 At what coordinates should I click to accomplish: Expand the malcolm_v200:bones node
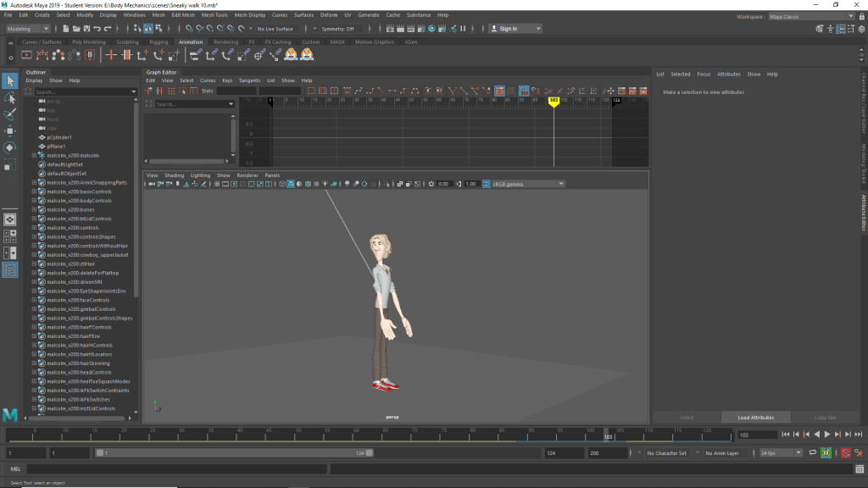coord(34,209)
